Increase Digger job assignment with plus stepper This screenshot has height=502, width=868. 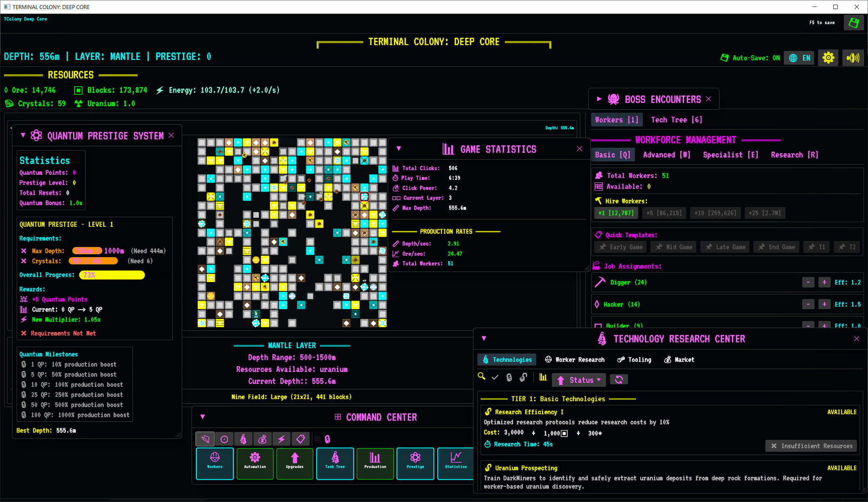click(x=824, y=282)
